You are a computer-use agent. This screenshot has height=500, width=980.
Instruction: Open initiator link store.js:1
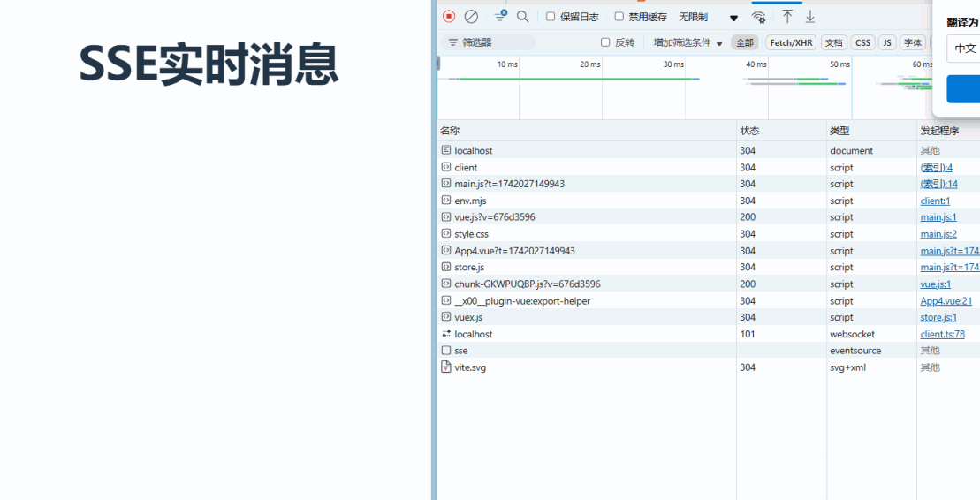[938, 317]
